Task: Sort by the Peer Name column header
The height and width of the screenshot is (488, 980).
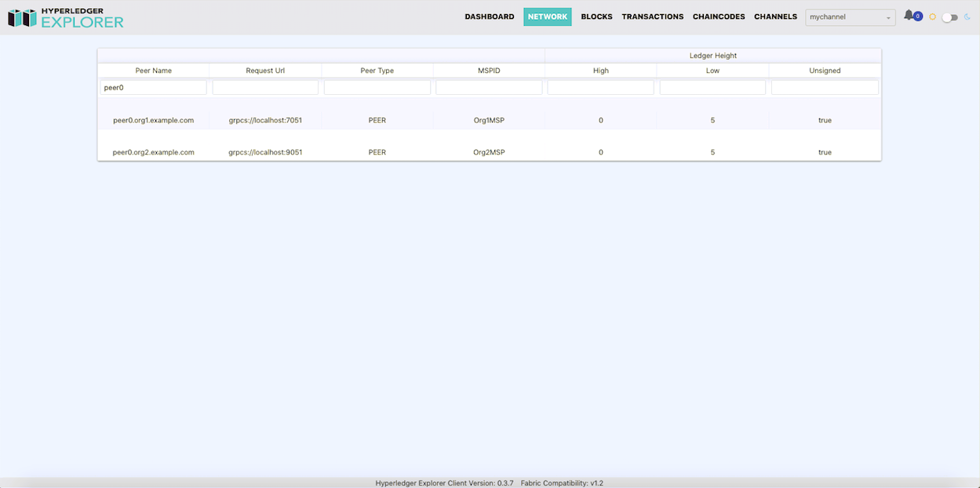Action: (x=154, y=71)
